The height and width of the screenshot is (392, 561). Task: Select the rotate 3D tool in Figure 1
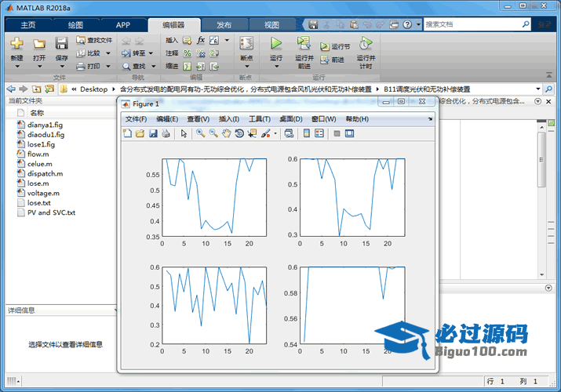pyautogui.click(x=239, y=133)
